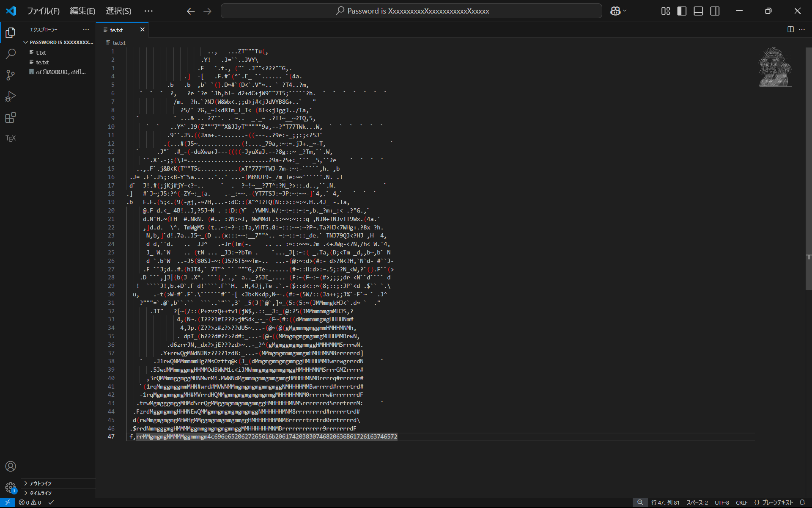Open the Copilot chat icon
Image resolution: width=812 pixels, height=508 pixels.
[615, 11]
